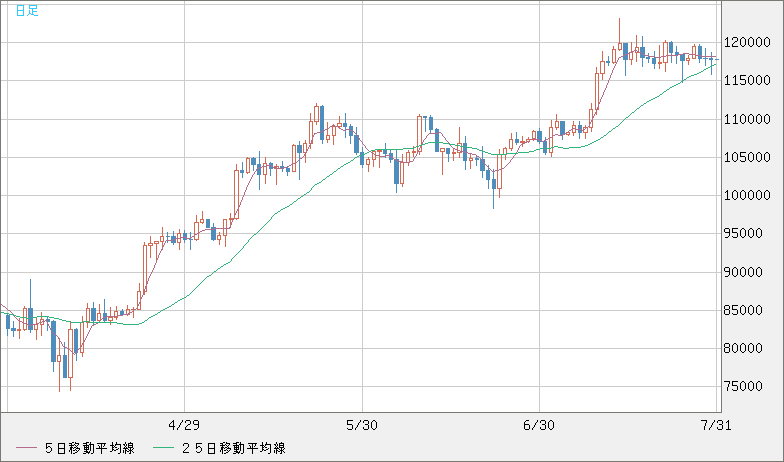Click the green 25-day average legend line
Viewport: 784px width, 462px height.
point(164,448)
